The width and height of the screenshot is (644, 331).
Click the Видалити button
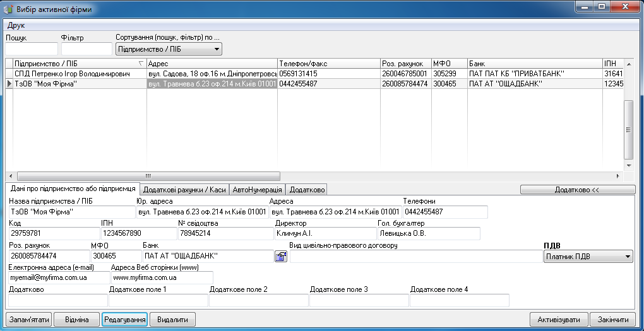coord(172,320)
